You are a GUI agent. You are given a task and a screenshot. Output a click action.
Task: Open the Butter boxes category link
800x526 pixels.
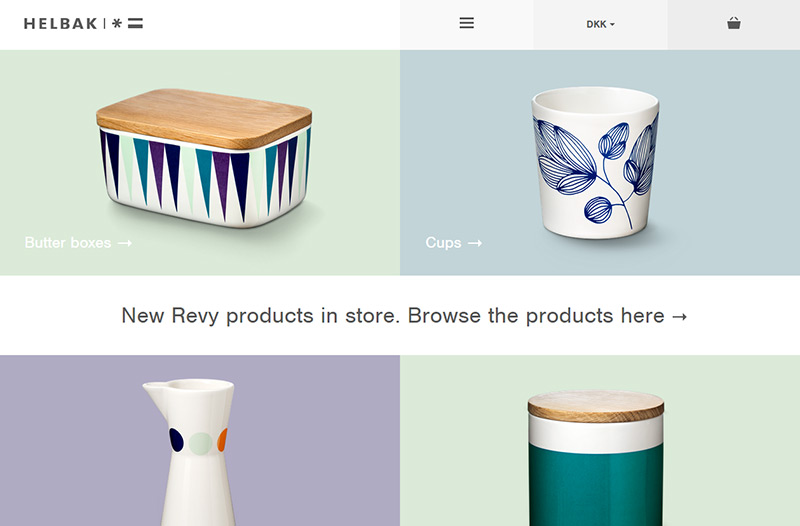click(78, 242)
